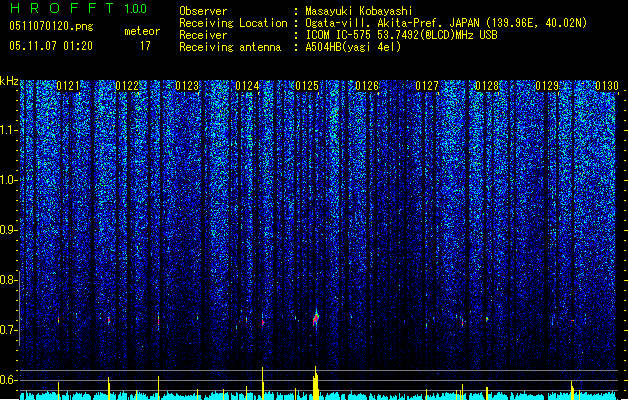
Task: Click the 0.9 frequency axis label
Action: (x=8, y=230)
